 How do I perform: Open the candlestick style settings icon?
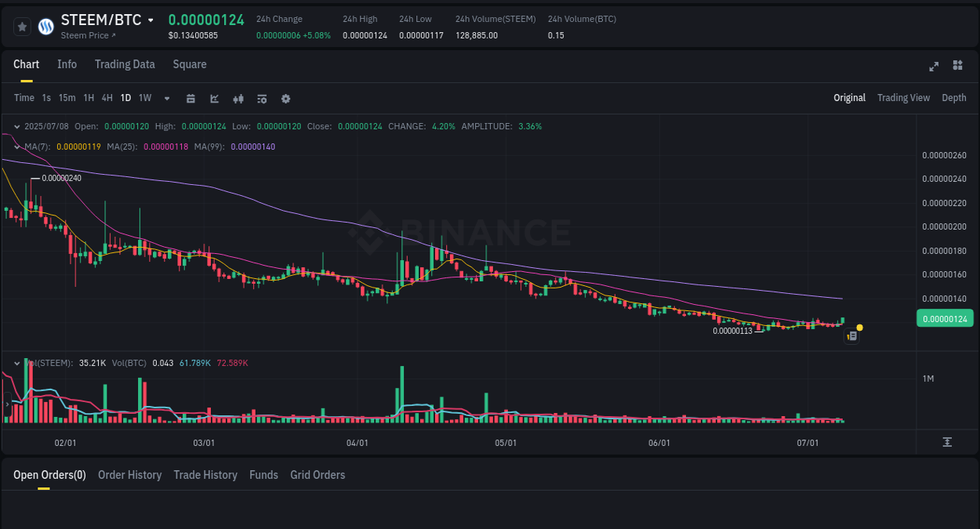(238, 98)
